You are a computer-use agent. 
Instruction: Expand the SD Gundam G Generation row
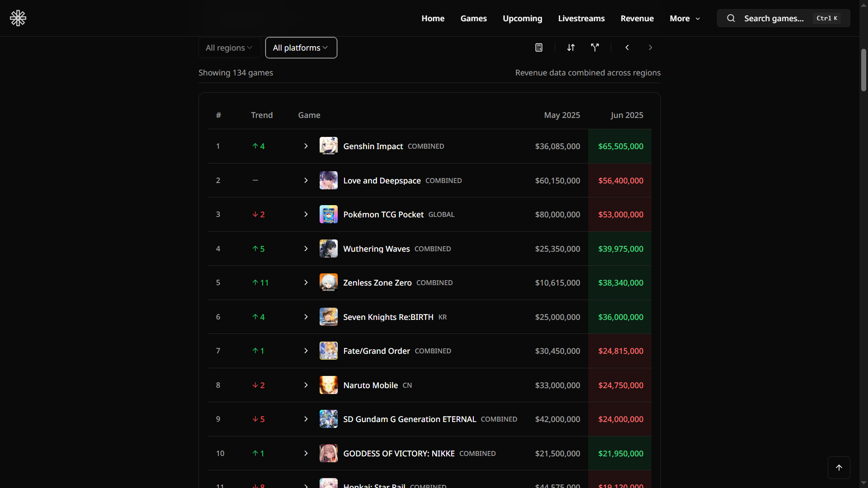tap(306, 419)
